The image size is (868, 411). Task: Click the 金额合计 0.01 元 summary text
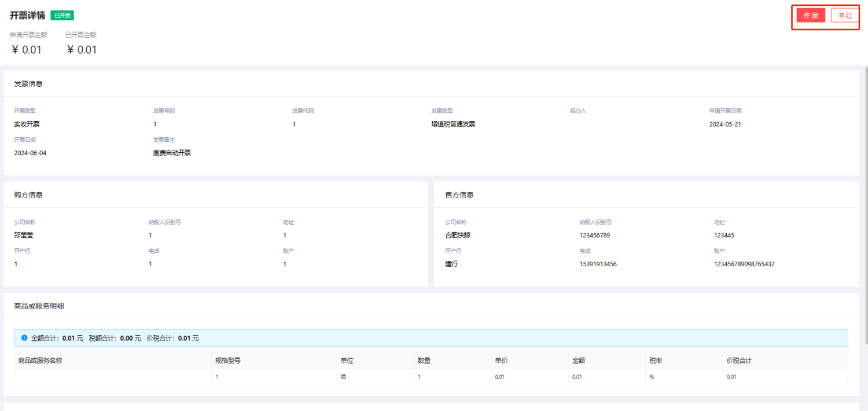coord(57,338)
